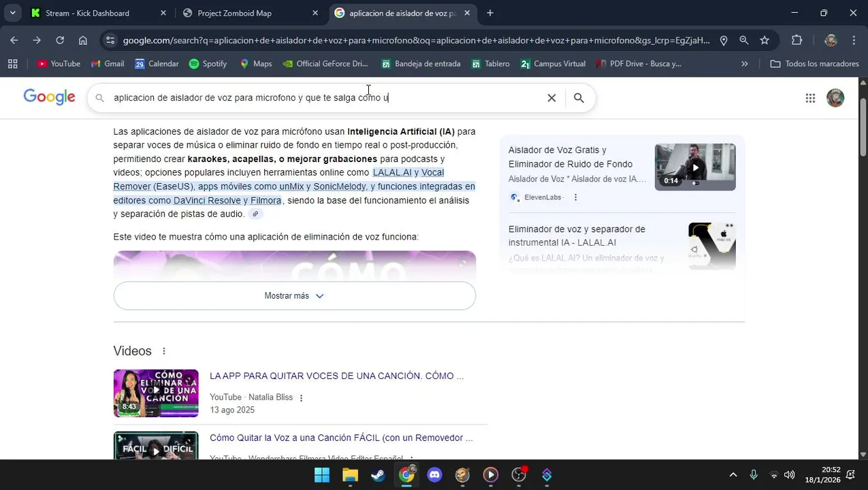Open Steam from taskbar
This screenshot has width=868, height=490.
378,475
